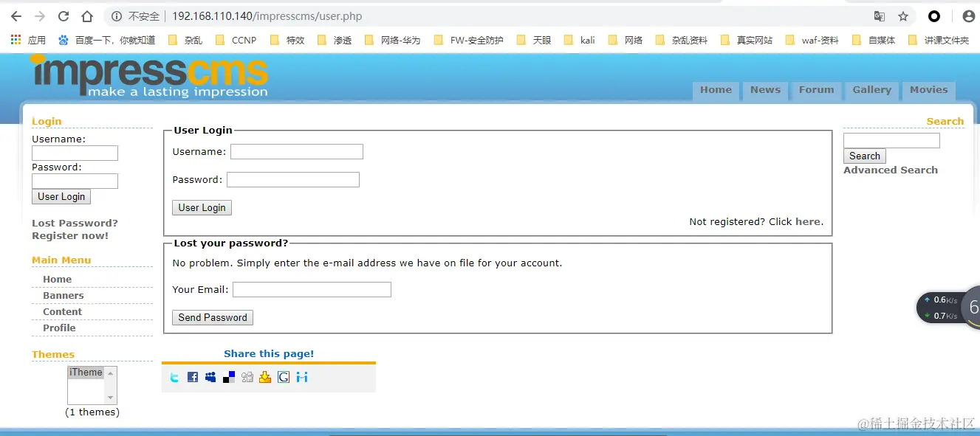
Task: Open the 自媒体 bookmark folder
Action: click(x=873, y=41)
